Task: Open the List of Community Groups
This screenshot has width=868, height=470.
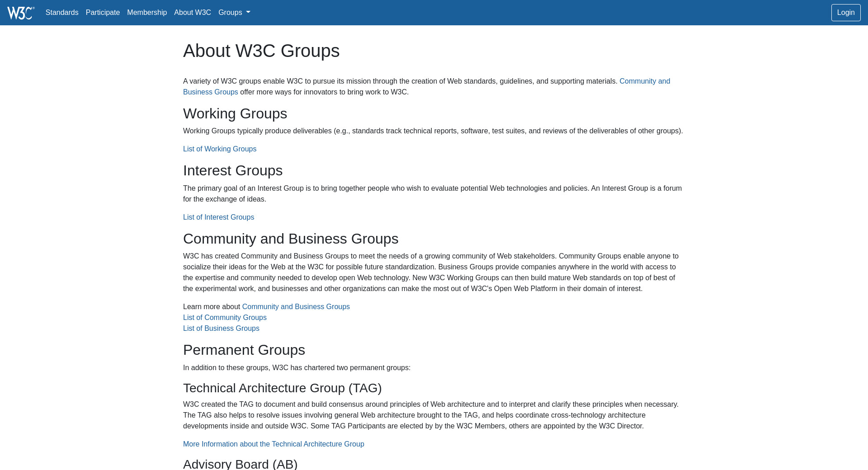Action: [x=225, y=318]
